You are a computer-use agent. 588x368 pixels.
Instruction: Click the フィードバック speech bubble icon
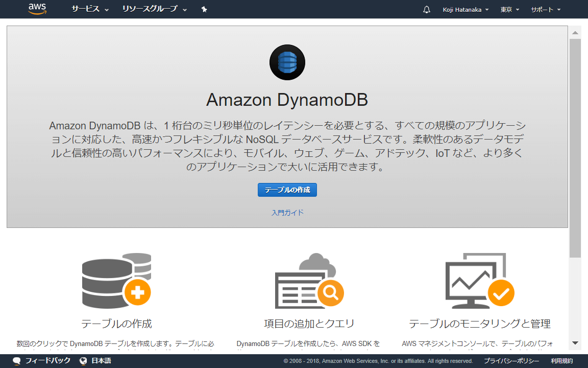point(16,361)
